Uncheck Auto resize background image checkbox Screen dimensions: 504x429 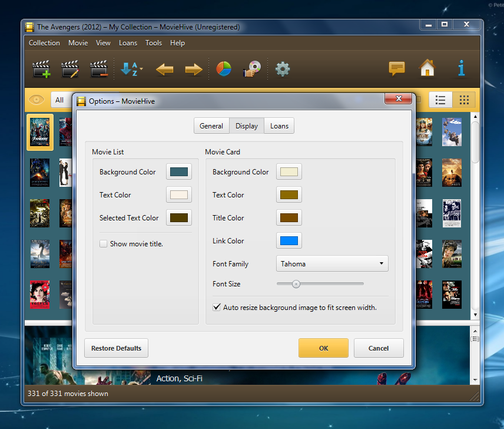(217, 307)
